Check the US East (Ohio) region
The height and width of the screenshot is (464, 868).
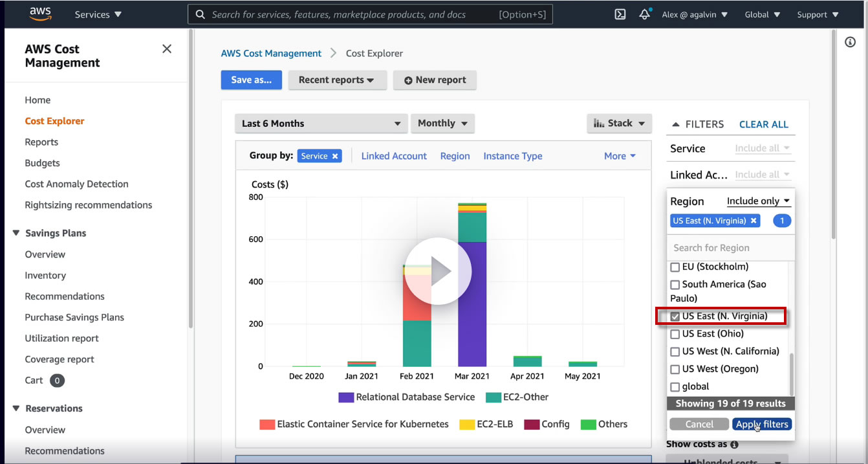pos(675,334)
